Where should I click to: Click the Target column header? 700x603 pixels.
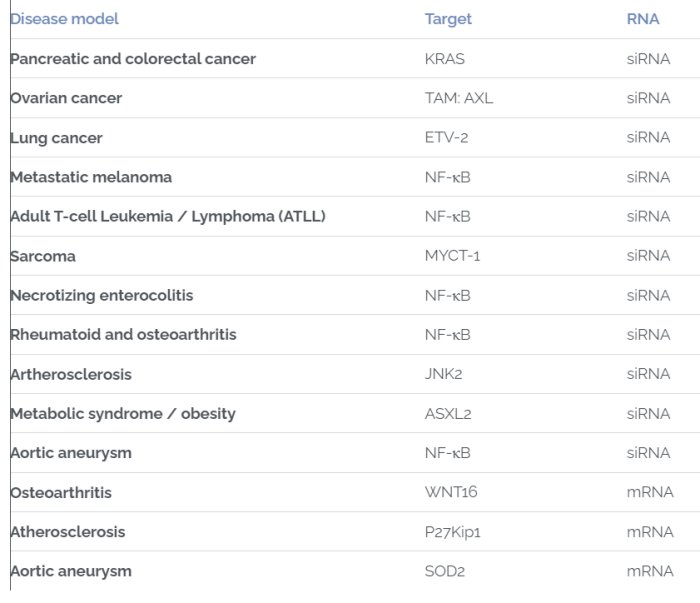pyautogui.click(x=448, y=19)
